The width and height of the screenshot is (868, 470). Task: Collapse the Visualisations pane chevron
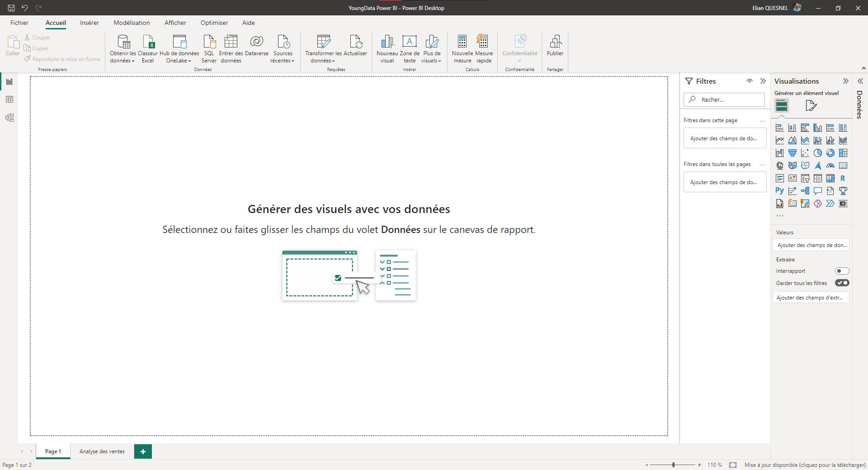tap(845, 81)
